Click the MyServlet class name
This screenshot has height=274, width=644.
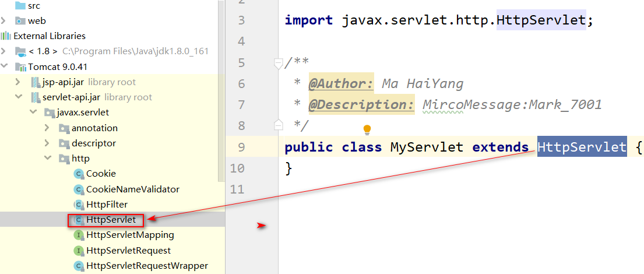427,147
